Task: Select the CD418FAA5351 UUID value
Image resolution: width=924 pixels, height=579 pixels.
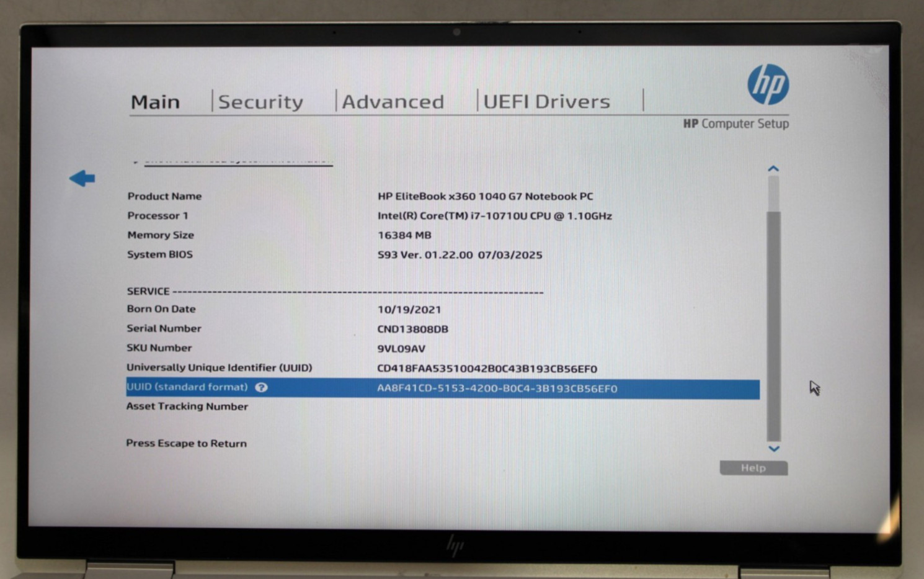Action: point(487,369)
